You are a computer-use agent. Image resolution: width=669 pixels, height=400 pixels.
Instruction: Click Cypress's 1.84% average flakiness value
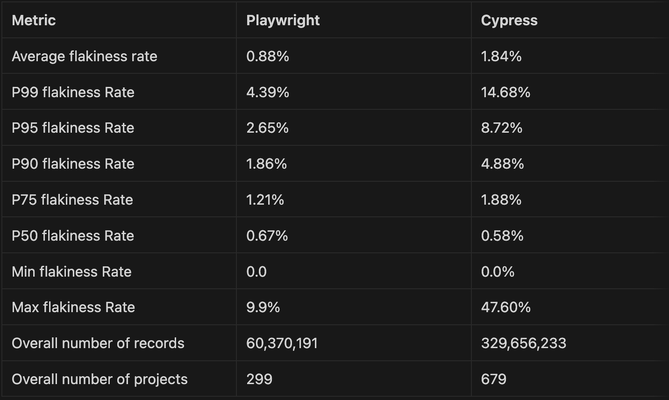[502, 56]
